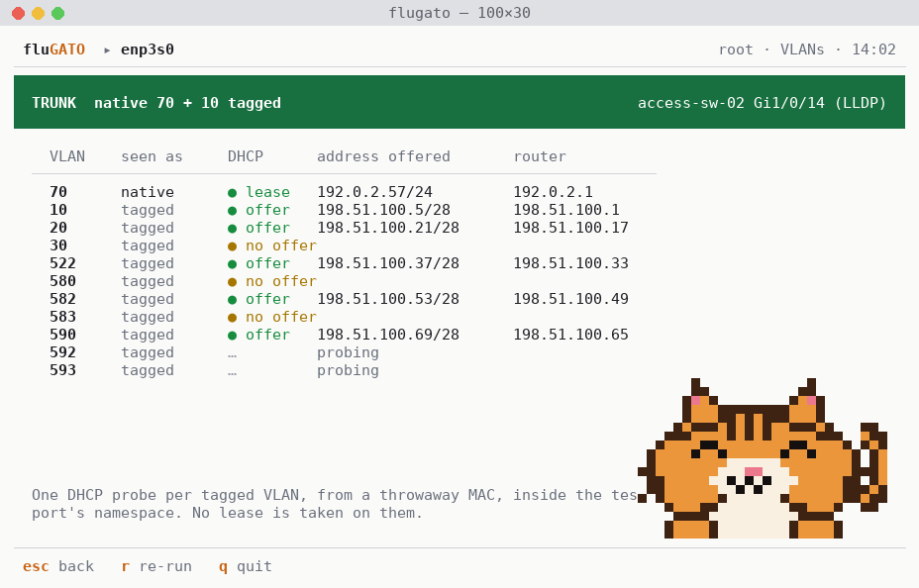
Task: Click the green zoom window button
Action: (x=57, y=13)
